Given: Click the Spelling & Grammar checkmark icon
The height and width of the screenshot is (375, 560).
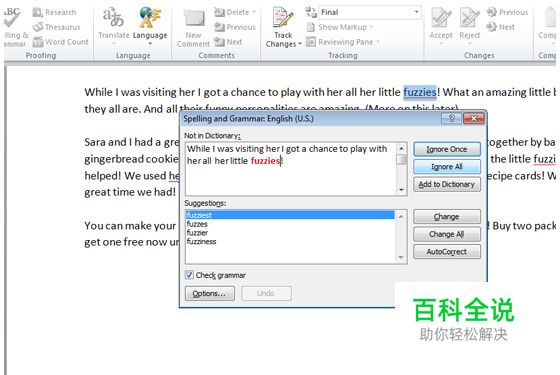Looking at the screenshot, I should (11, 17).
